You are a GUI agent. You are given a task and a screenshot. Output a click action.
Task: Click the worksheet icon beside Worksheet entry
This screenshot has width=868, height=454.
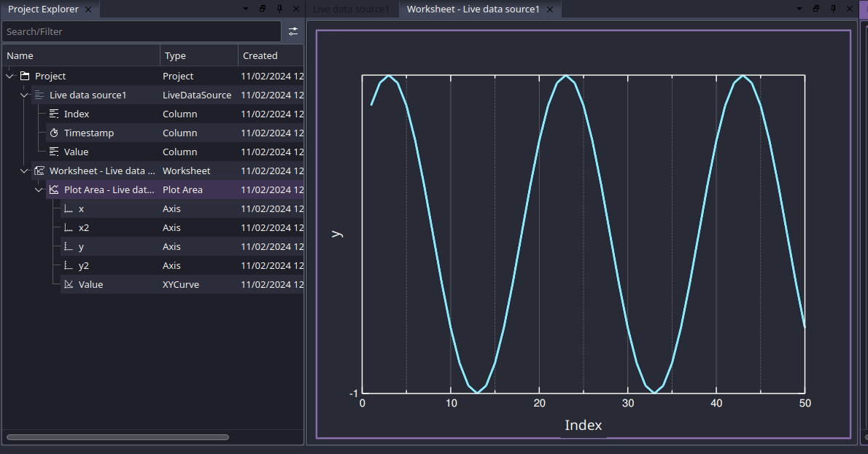point(38,171)
